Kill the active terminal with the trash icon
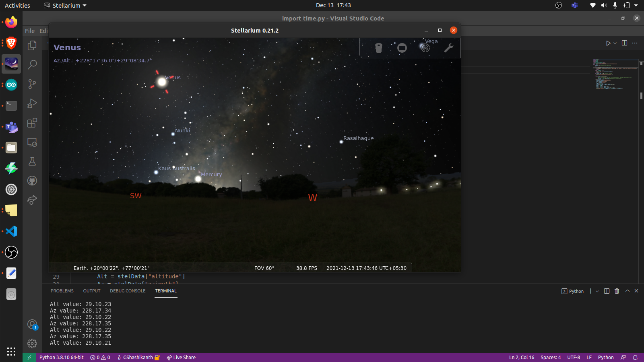Screen dimensions: 644x362 [x=617, y=291]
